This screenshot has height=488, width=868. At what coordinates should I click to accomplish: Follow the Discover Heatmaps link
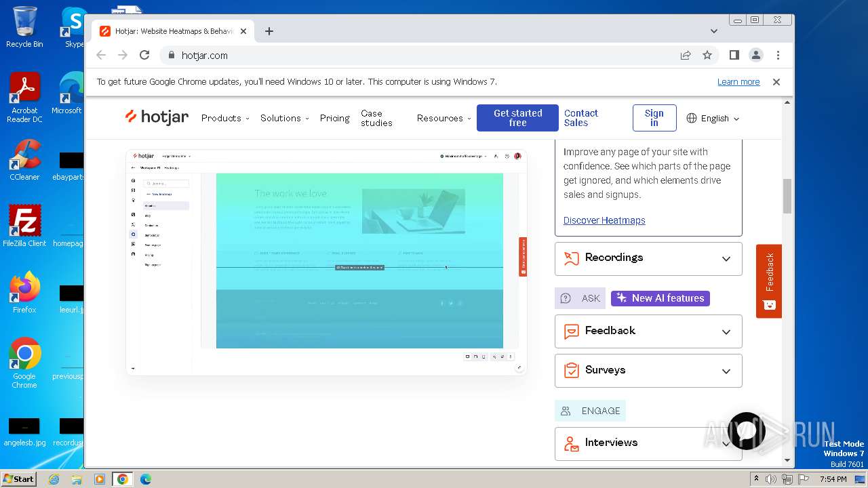604,220
